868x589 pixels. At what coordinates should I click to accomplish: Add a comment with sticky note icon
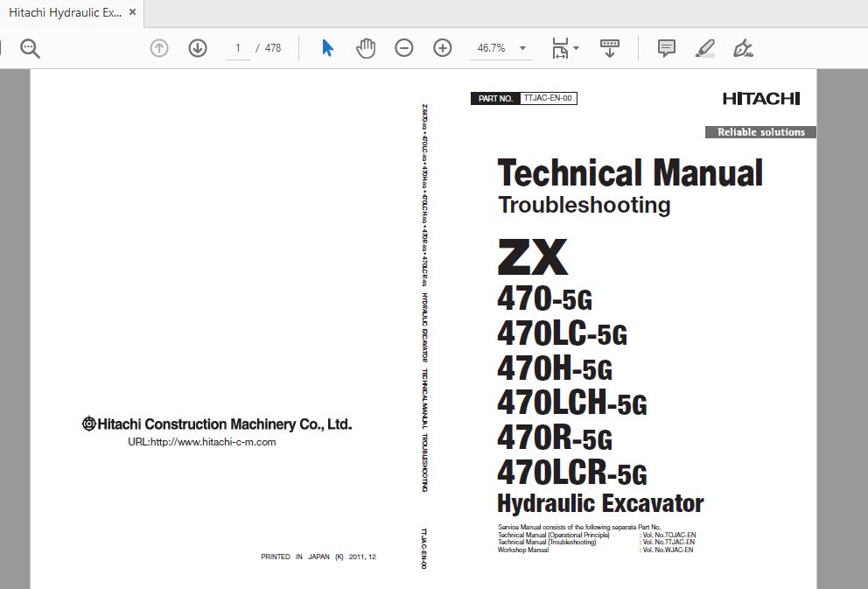pos(667,48)
